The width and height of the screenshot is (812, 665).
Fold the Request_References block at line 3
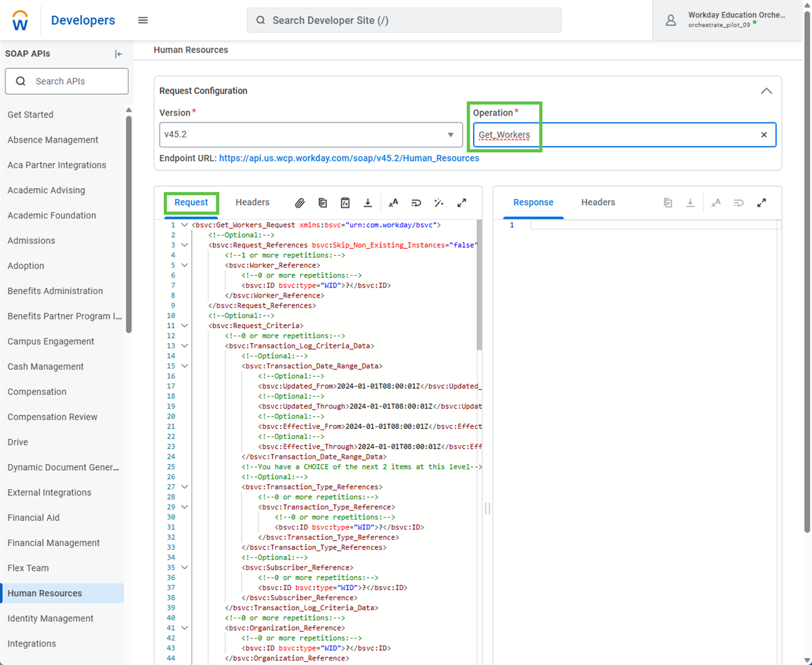click(x=184, y=245)
